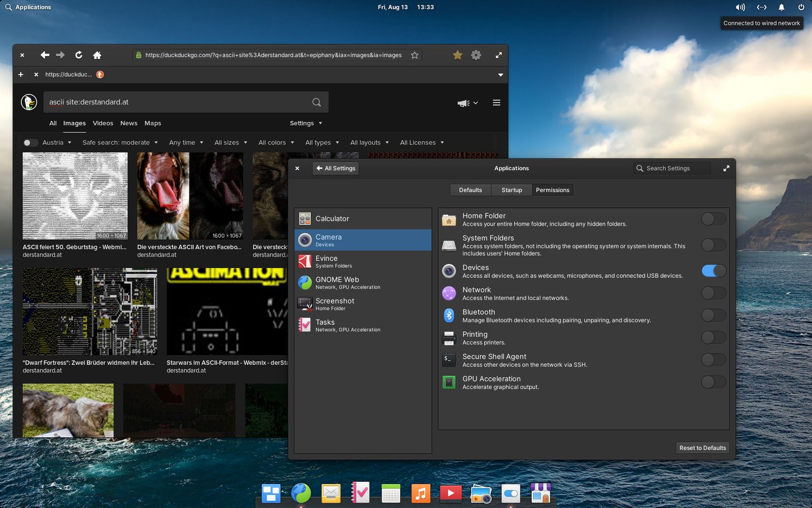Open the All Settings back button
The image size is (812, 508).
click(x=335, y=168)
